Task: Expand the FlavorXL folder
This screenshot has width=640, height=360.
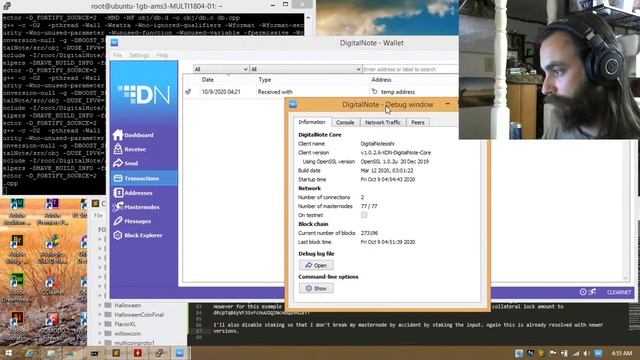Action: tap(100, 324)
